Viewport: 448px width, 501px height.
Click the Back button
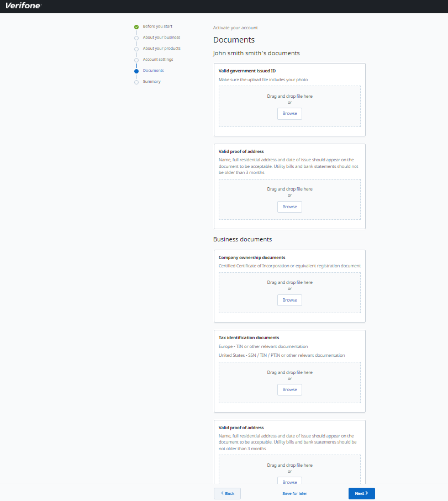[227, 493]
